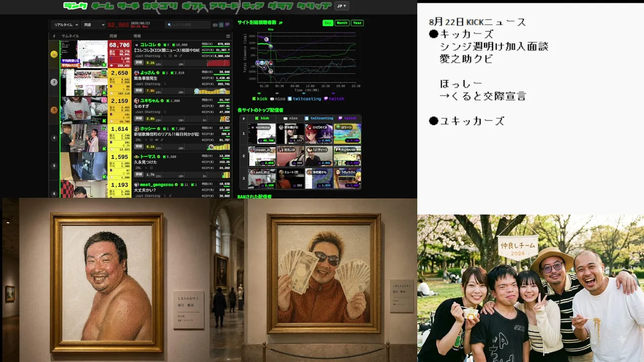This screenshot has height=362, width=644.
Task: Open korekore kick top streamer thumbnail
Action: [262, 134]
